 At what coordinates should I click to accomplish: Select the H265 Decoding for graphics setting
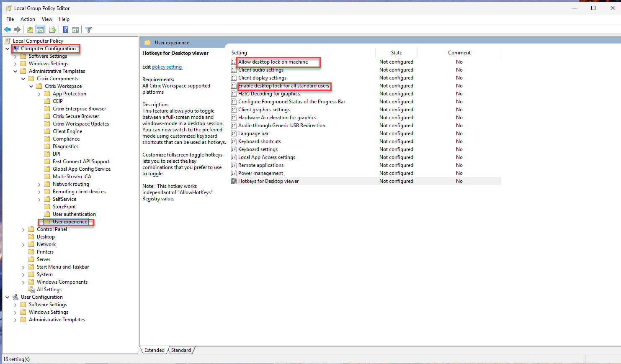(269, 94)
